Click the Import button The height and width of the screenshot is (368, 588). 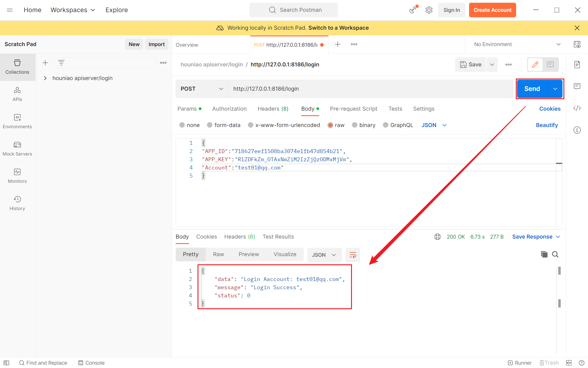[x=157, y=44]
